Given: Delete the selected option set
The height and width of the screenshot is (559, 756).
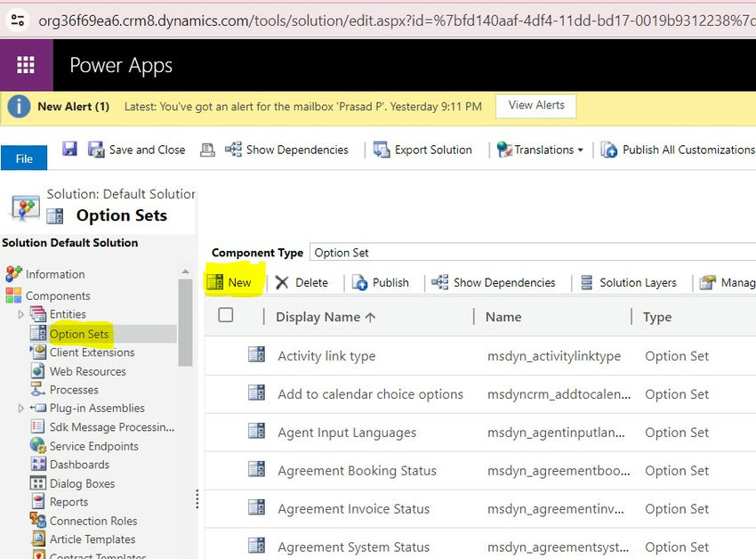Looking at the screenshot, I should click(302, 282).
